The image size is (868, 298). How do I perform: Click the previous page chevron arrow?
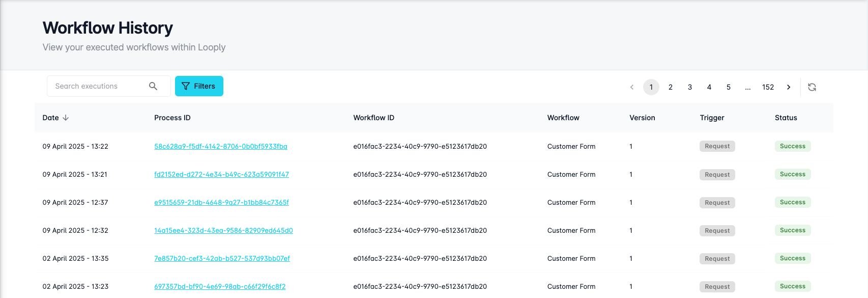point(632,87)
